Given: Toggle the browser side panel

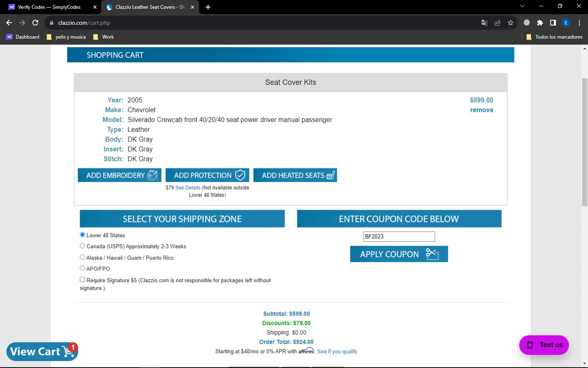Looking at the screenshot, I should coord(553,23).
